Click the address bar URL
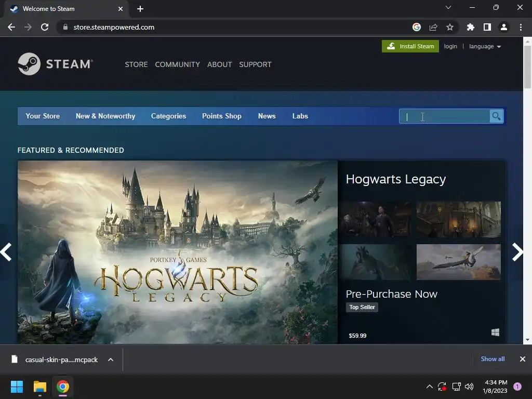 point(114,27)
